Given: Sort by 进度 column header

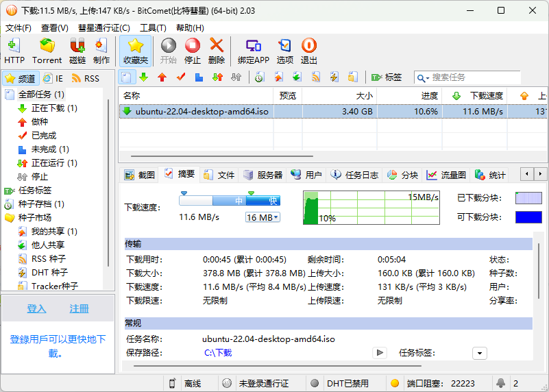Looking at the screenshot, I should click(x=409, y=95).
